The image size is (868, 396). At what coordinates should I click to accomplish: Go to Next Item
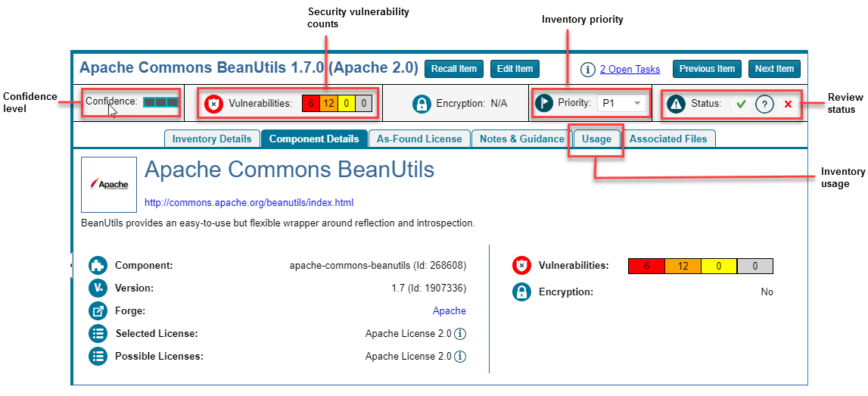click(x=774, y=69)
